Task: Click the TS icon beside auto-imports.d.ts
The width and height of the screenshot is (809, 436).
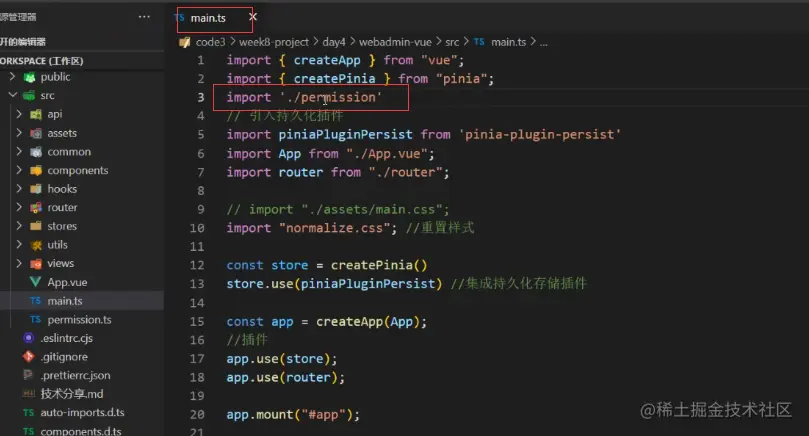Action: tap(28, 412)
